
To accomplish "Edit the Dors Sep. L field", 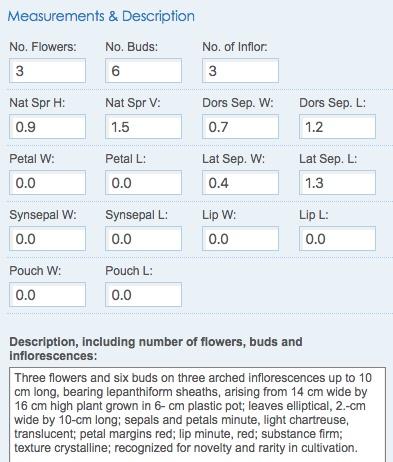I will pyautogui.click(x=337, y=127).
